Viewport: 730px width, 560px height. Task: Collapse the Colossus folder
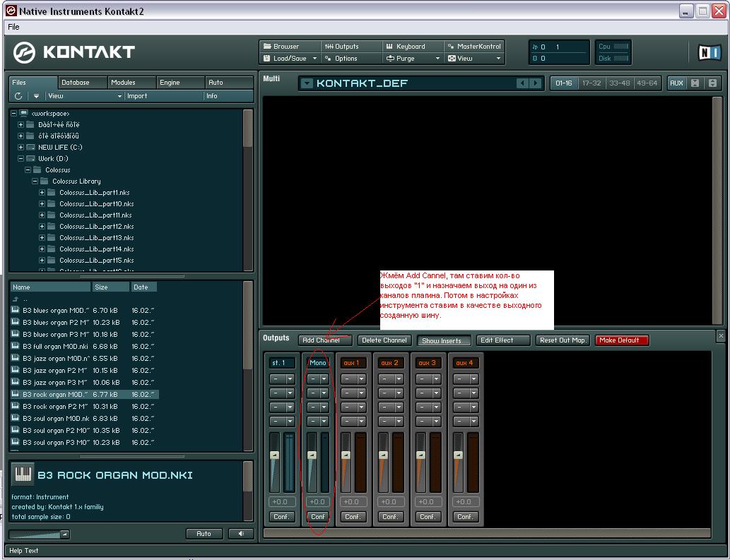click(28, 169)
